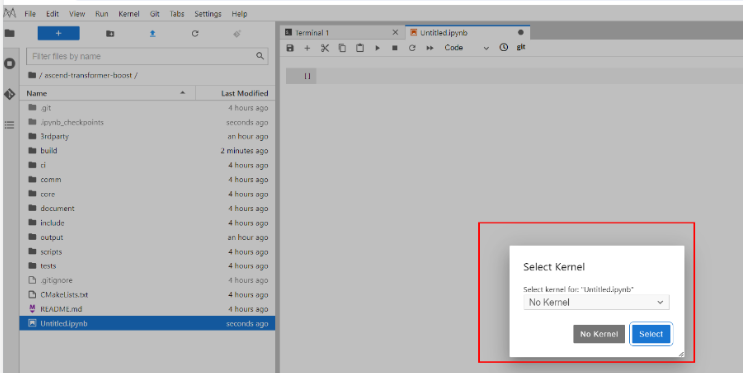Select the .gitignore file
This screenshot has width=743, height=373.
pyautogui.click(x=147, y=280)
